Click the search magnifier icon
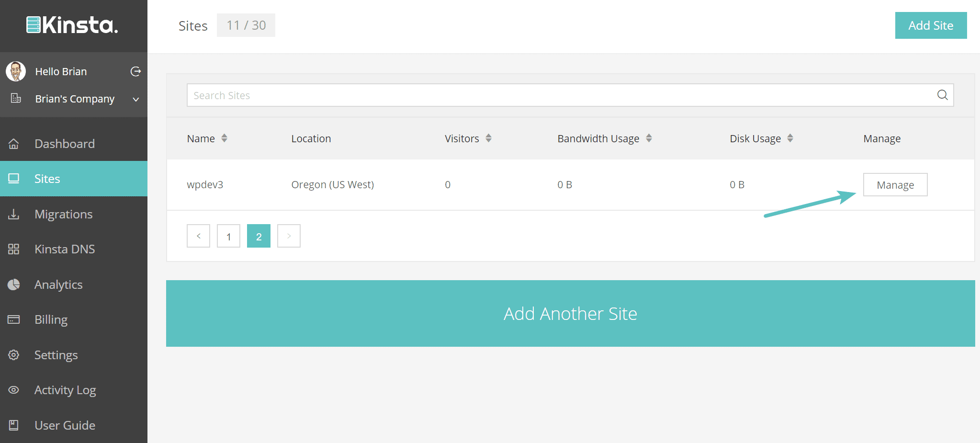Image resolution: width=980 pixels, height=443 pixels. (942, 95)
